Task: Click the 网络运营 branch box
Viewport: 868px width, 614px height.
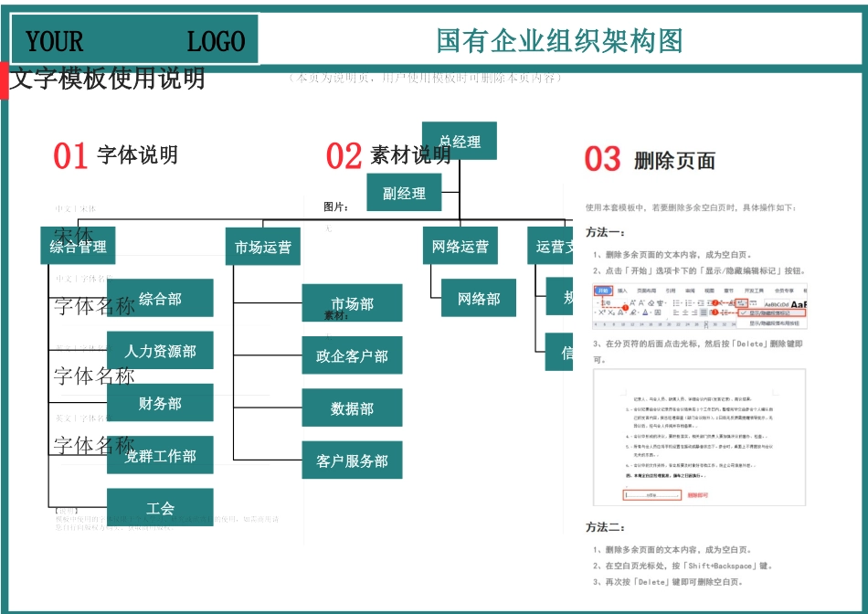Action: (461, 245)
